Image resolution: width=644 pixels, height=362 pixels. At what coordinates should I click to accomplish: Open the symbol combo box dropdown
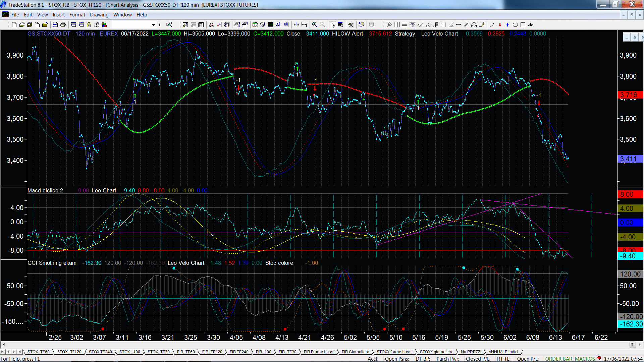tap(153, 25)
